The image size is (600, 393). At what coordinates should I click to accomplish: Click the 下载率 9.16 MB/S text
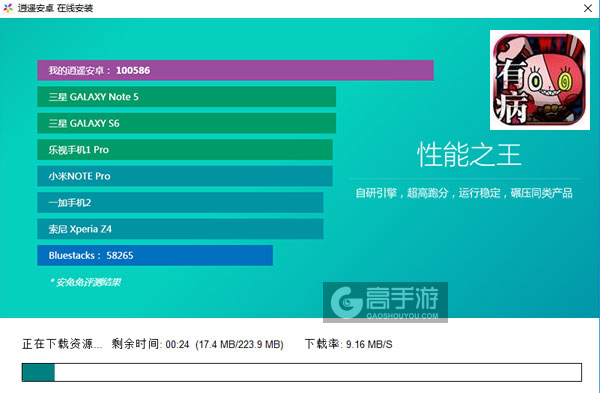349,344
